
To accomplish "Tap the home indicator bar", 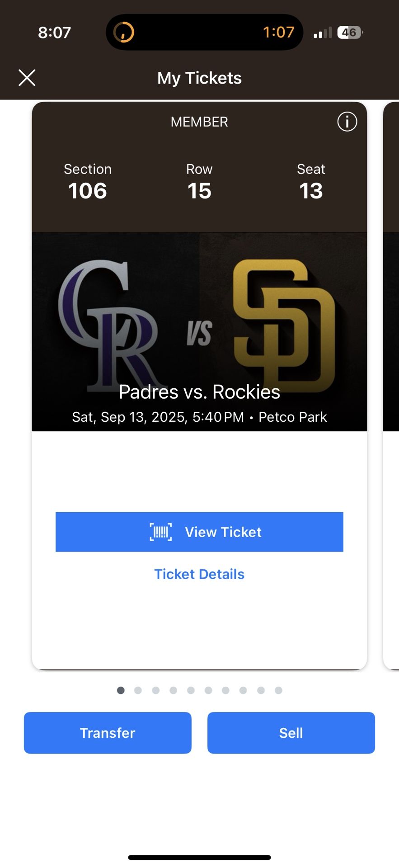I will pos(199,857).
